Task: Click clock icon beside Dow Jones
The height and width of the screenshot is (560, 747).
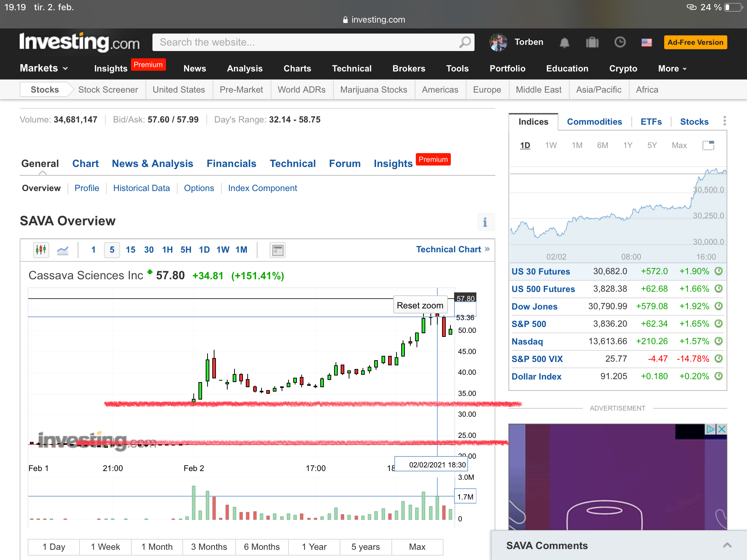Action: click(x=719, y=306)
